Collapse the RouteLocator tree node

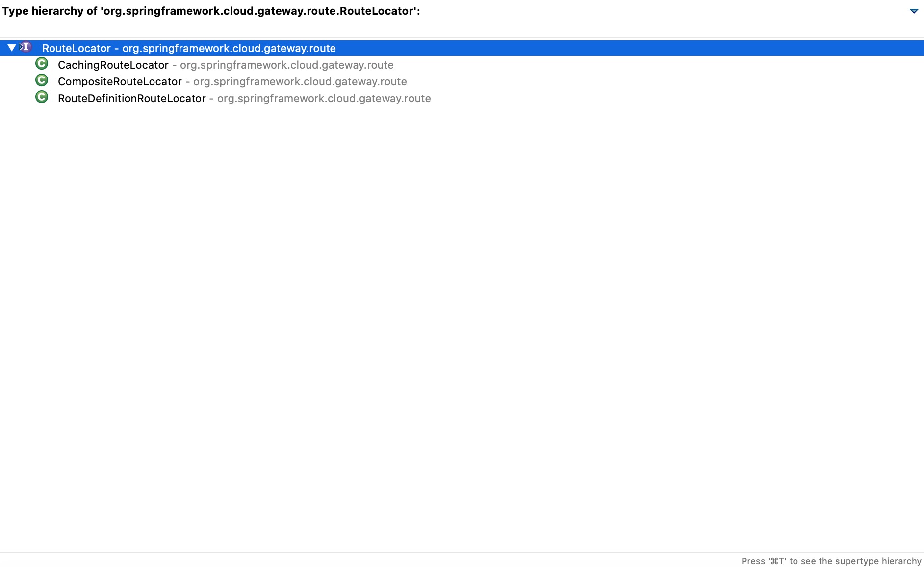11,48
